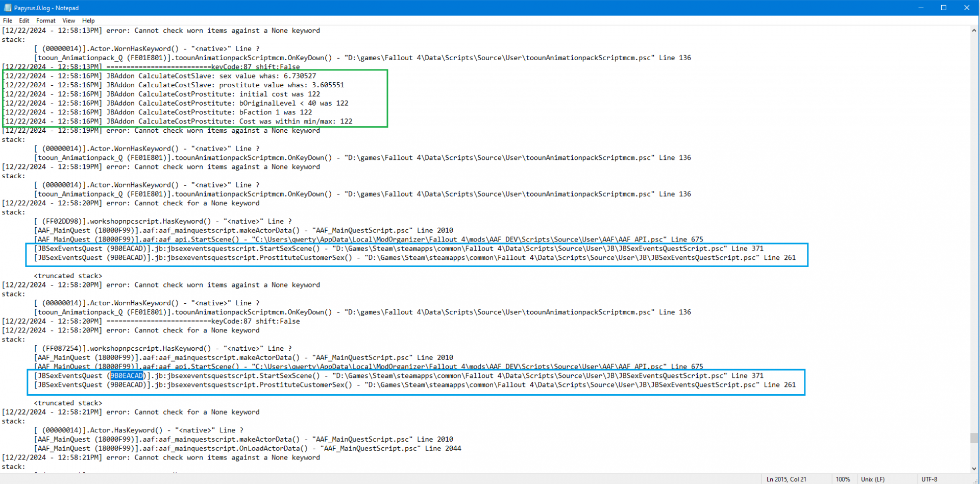This screenshot has height=484, width=980.
Task: Click the Notepad app icon in title bar
Action: coord(7,8)
